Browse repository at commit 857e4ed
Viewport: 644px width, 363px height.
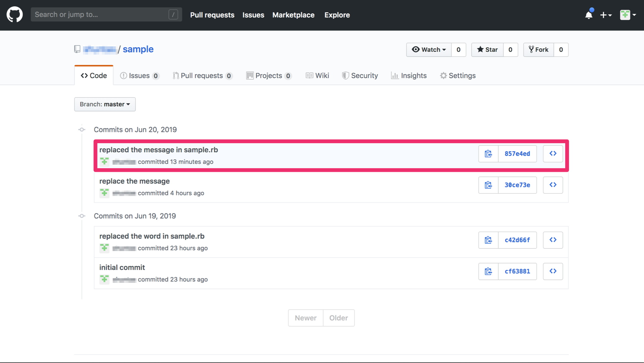pyautogui.click(x=553, y=154)
